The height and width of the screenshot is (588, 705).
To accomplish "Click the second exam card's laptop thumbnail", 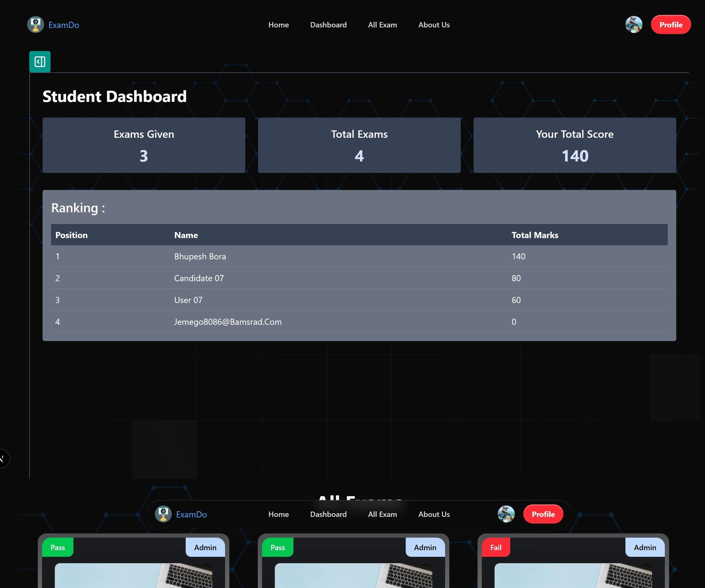I will click(x=353, y=575).
